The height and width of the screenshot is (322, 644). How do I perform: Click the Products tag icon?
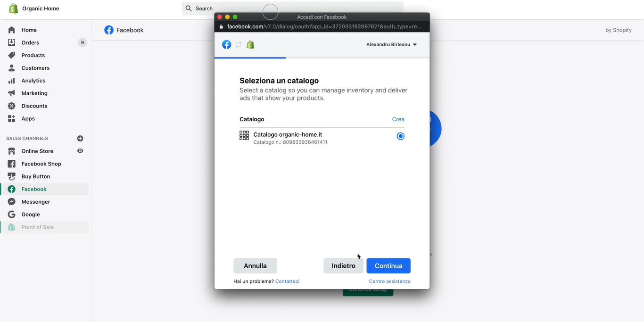coord(12,55)
